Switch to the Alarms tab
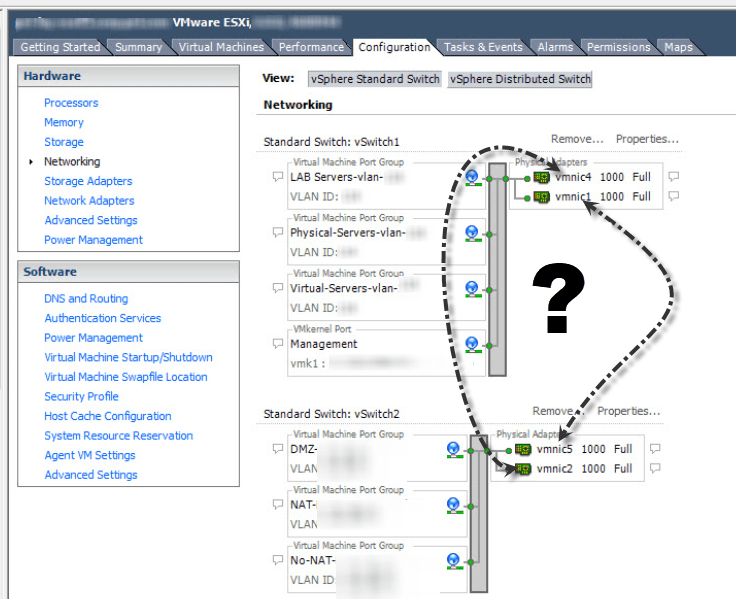The height and width of the screenshot is (599, 736). tap(555, 47)
